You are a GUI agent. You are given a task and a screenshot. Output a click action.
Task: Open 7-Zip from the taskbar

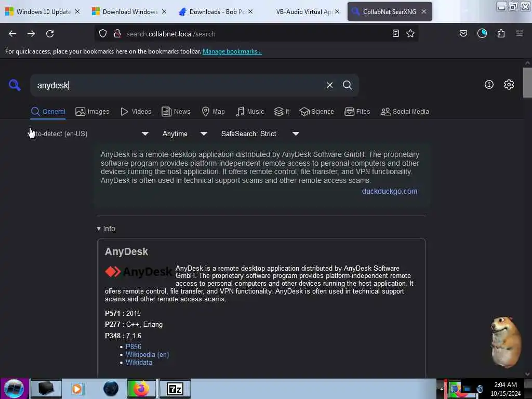click(x=175, y=389)
